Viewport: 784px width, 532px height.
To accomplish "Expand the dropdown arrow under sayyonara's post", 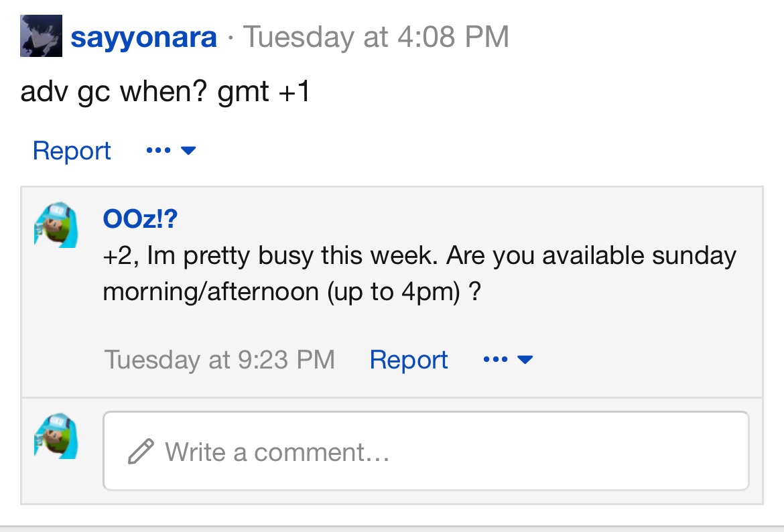I will pos(188,150).
